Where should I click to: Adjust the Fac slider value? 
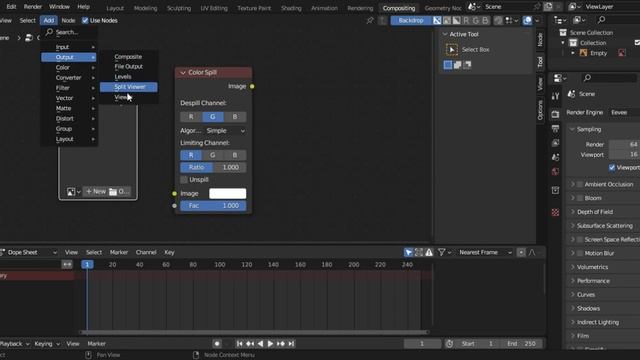pyautogui.click(x=213, y=206)
